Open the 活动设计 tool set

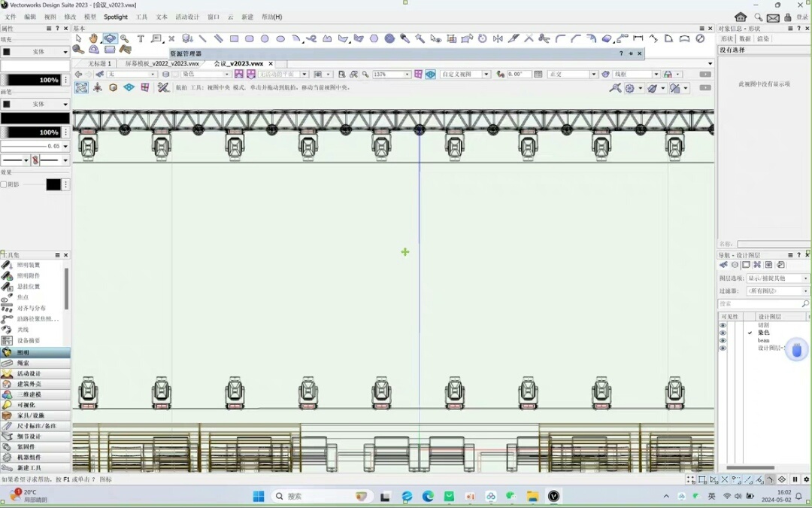(x=29, y=373)
